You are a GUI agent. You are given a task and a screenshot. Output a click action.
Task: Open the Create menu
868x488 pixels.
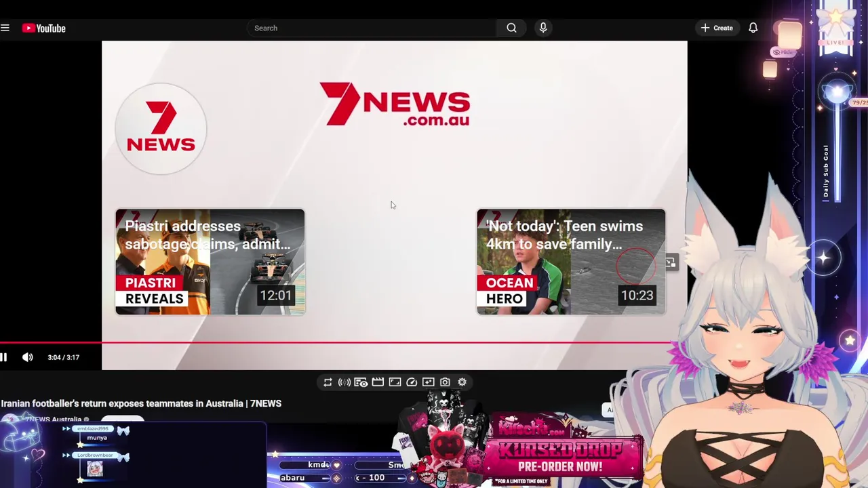(x=717, y=28)
